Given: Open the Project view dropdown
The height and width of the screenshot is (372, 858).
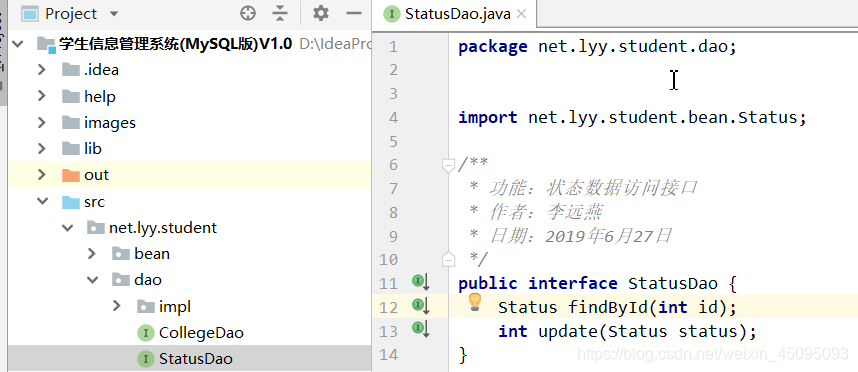Looking at the screenshot, I should 114,14.
